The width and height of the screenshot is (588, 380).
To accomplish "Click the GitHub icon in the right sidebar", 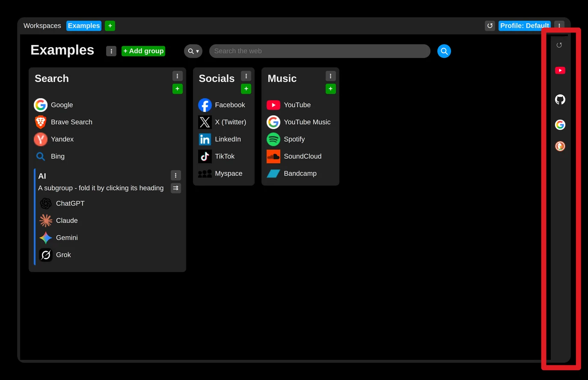I will pos(560,99).
